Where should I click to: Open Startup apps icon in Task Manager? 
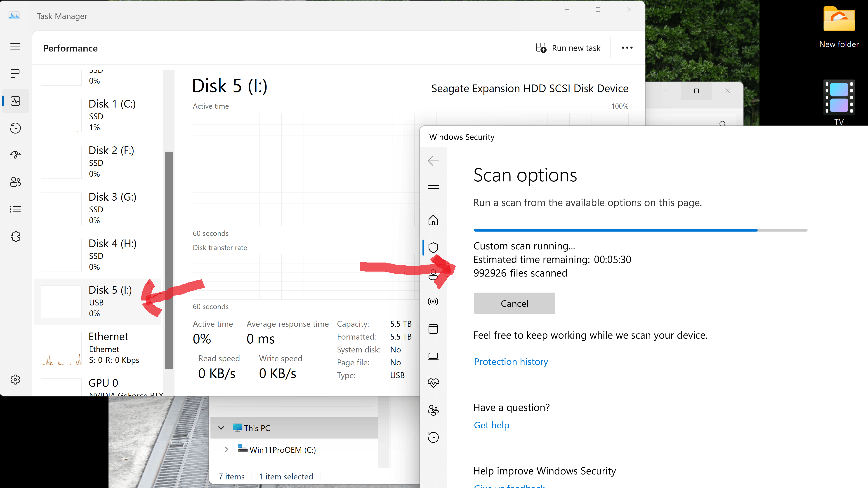pyautogui.click(x=15, y=155)
